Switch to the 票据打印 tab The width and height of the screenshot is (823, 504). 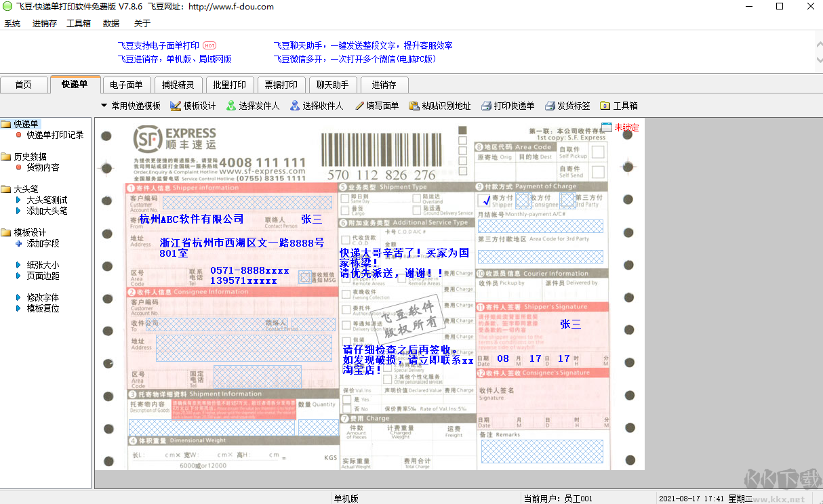[x=281, y=85]
